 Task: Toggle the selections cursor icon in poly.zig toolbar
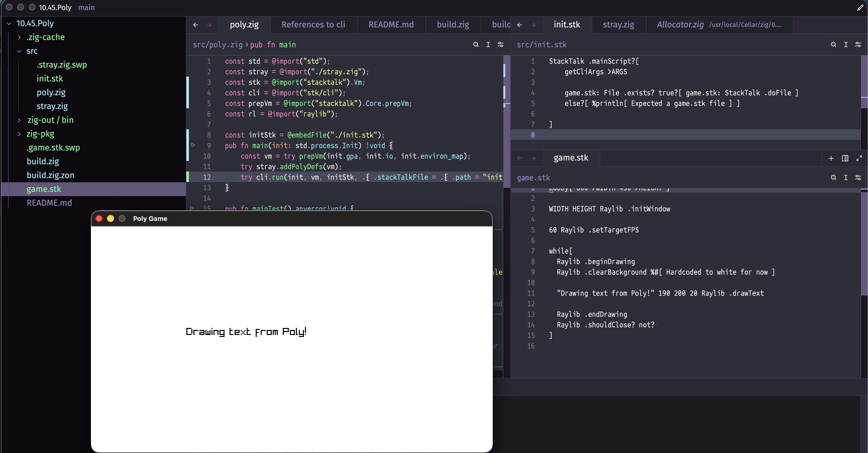[x=488, y=44]
